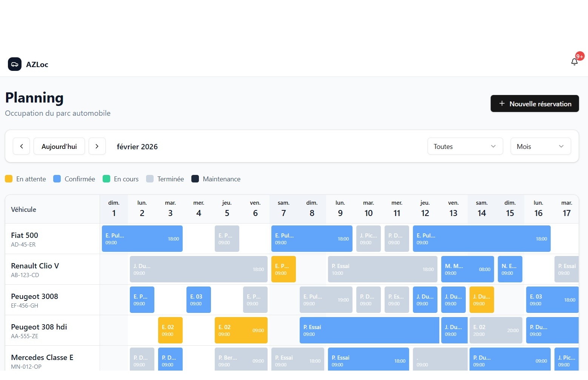The height and width of the screenshot is (380, 588).
Task: Go to previous month with left chevron
Action: coord(22,146)
